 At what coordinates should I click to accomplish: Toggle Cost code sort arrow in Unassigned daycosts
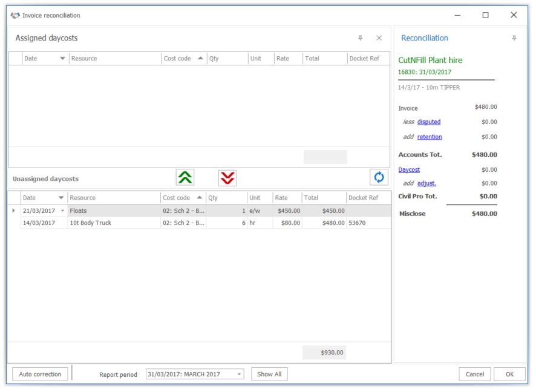click(x=200, y=197)
